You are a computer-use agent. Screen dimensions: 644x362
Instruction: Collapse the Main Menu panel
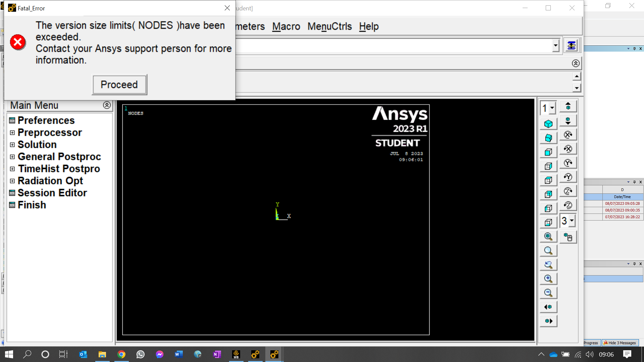107,105
